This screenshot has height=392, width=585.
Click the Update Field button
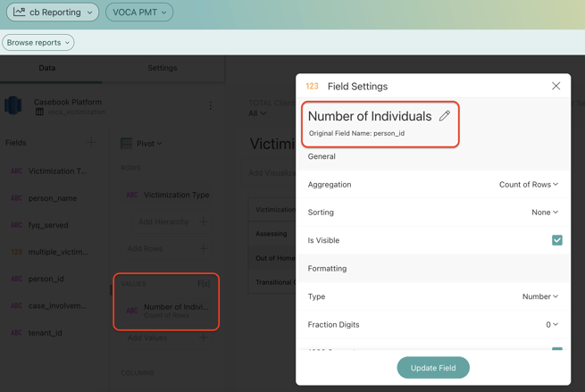pos(433,368)
